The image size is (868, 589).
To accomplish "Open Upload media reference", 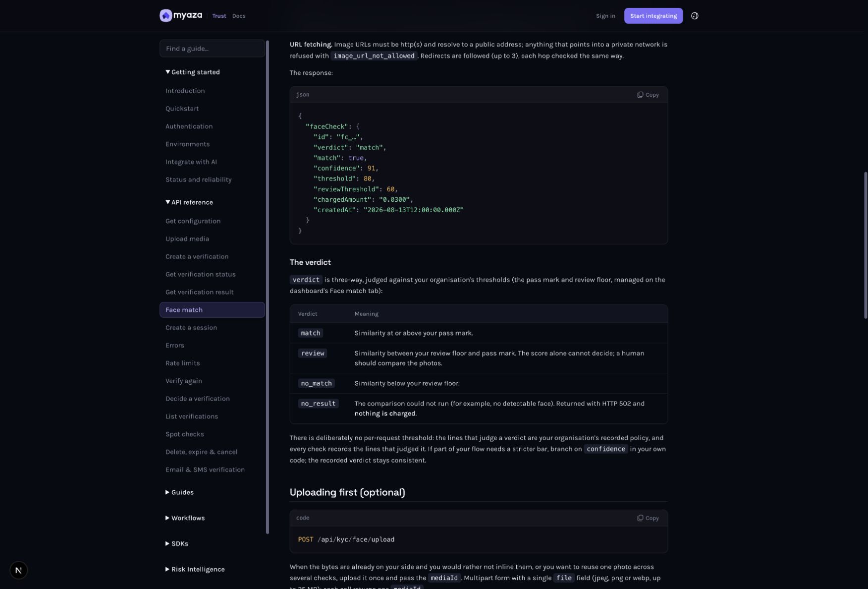I will 187,239.
